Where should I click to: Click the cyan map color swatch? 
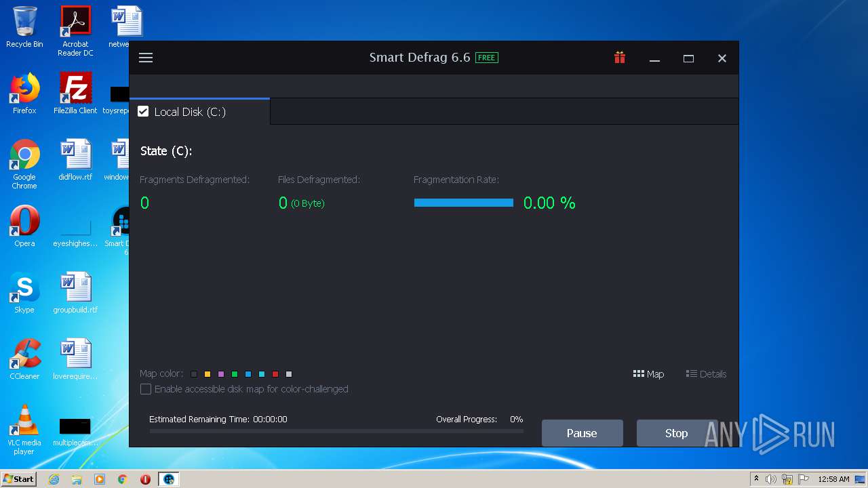[x=262, y=374]
